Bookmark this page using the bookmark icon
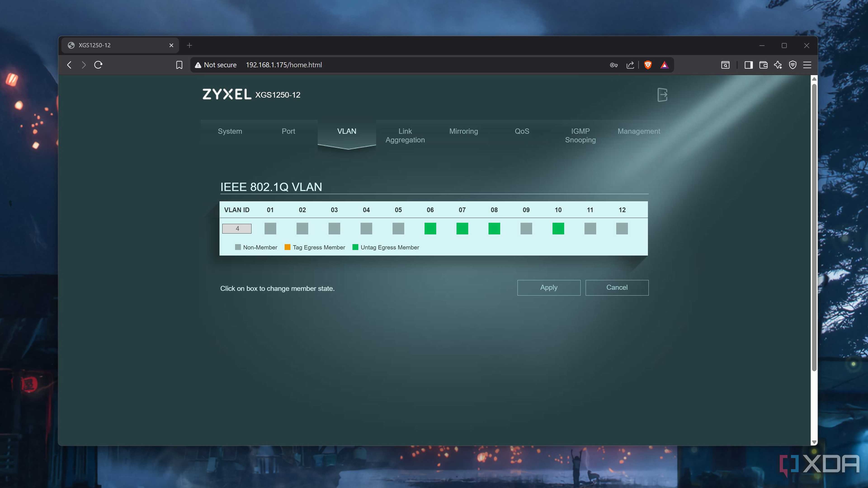Viewport: 868px width, 488px height. (x=179, y=65)
